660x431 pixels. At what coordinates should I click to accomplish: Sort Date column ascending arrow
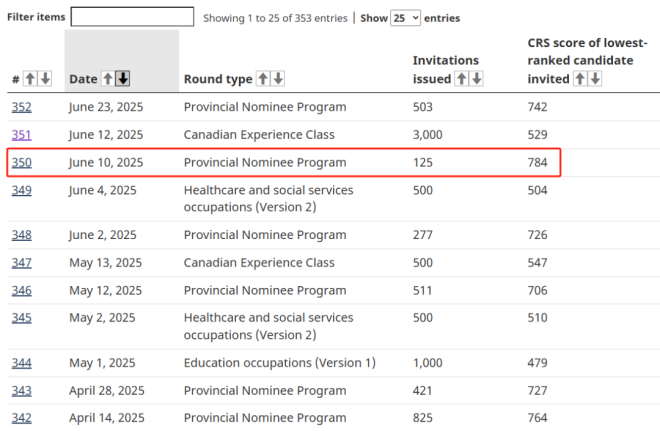pyautogui.click(x=107, y=79)
